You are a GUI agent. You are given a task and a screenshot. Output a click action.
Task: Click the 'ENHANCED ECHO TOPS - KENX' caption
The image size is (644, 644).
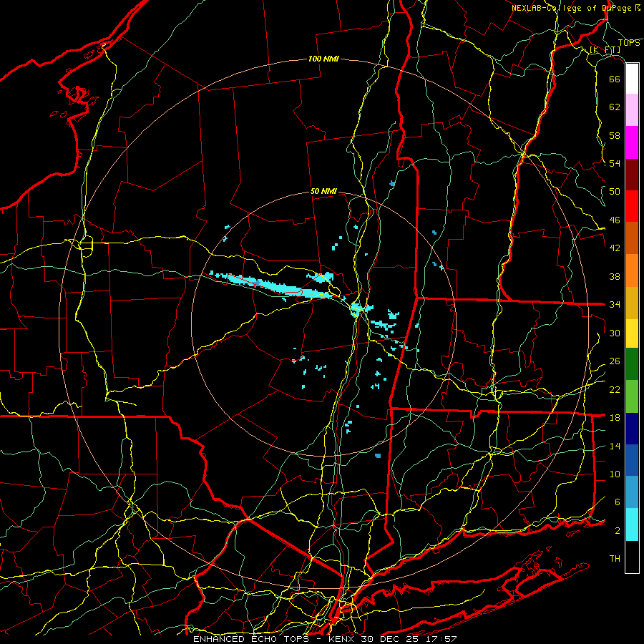(275, 639)
